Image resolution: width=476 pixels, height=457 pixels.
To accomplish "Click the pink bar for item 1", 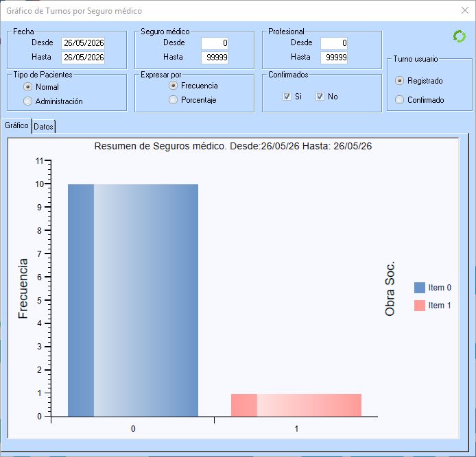I will click(296, 405).
